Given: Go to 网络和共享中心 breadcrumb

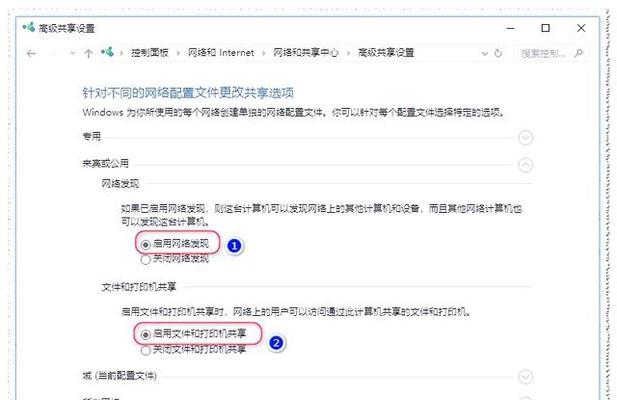Looking at the screenshot, I should point(306,53).
